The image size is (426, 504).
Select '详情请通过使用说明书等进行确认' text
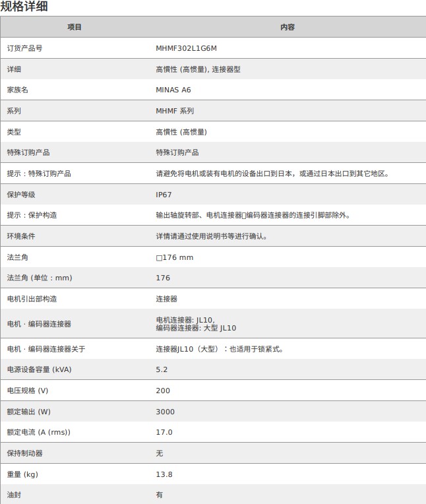point(212,236)
